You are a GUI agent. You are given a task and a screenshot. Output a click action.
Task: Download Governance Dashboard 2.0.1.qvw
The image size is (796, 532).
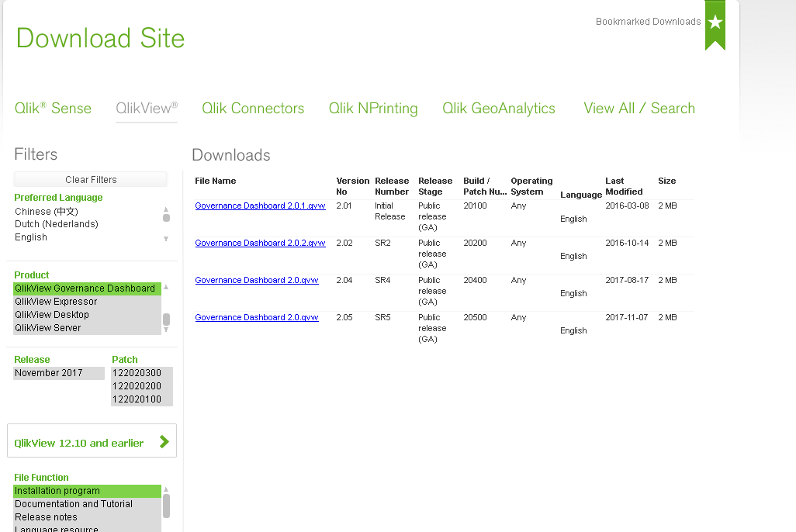pyautogui.click(x=260, y=206)
